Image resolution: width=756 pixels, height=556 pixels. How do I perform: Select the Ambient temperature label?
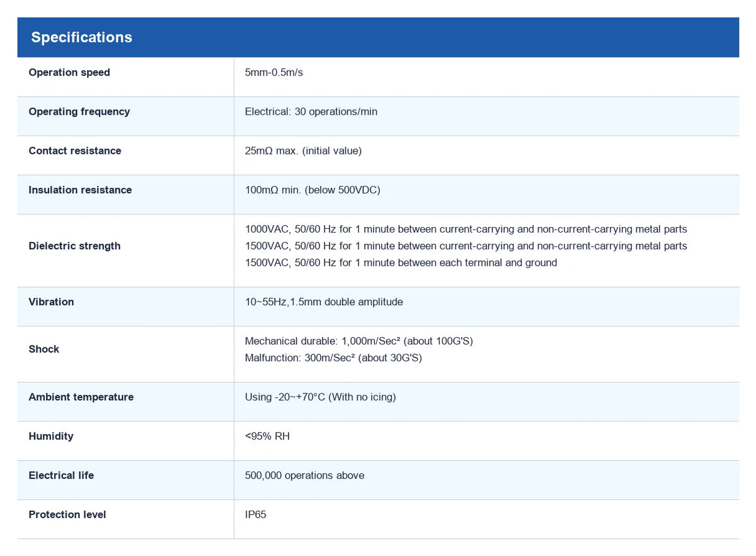(x=81, y=397)
